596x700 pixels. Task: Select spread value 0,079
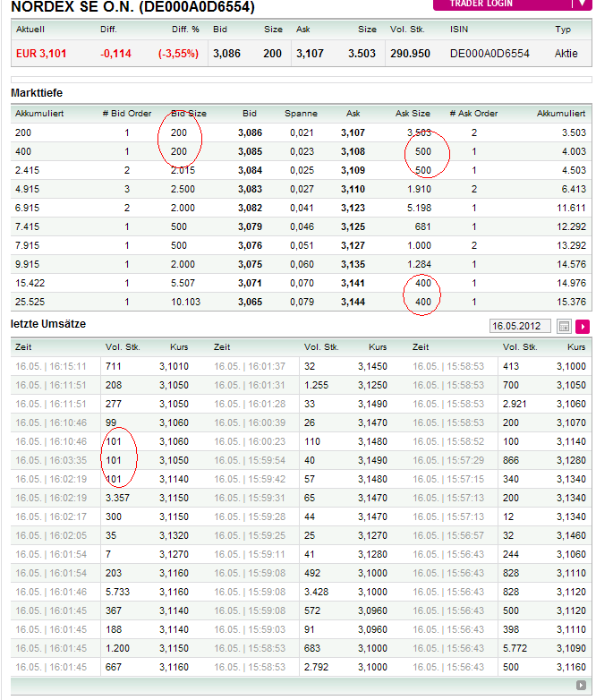coord(302,303)
